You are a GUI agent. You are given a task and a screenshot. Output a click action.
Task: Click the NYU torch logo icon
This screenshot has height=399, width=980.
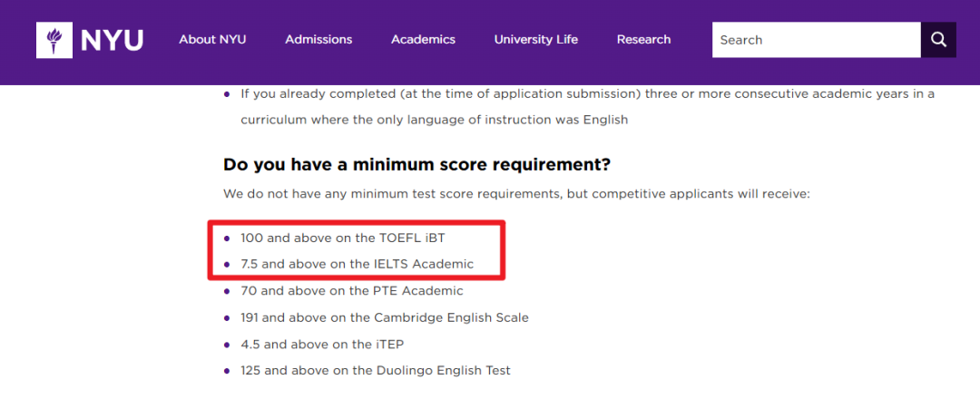54,40
